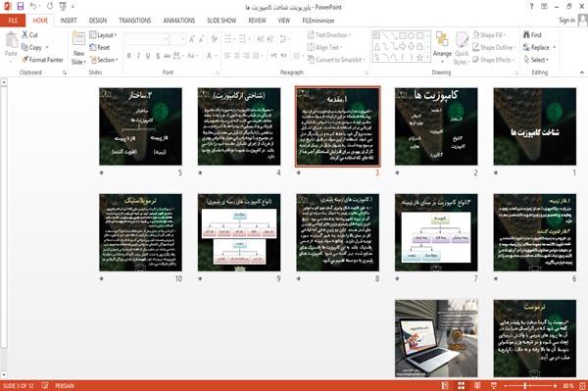Align text left in Paragraph group
Image resolution: width=588 pixels, height=391 pixels.
pyautogui.click(x=227, y=56)
